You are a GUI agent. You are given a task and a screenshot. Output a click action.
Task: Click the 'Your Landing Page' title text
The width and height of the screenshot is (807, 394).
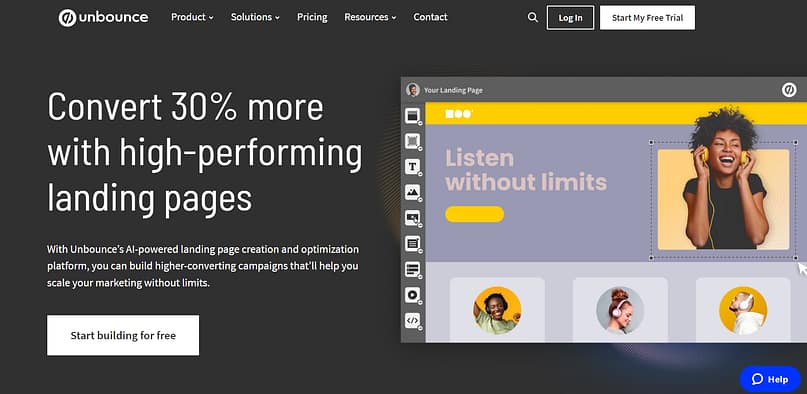453,91
